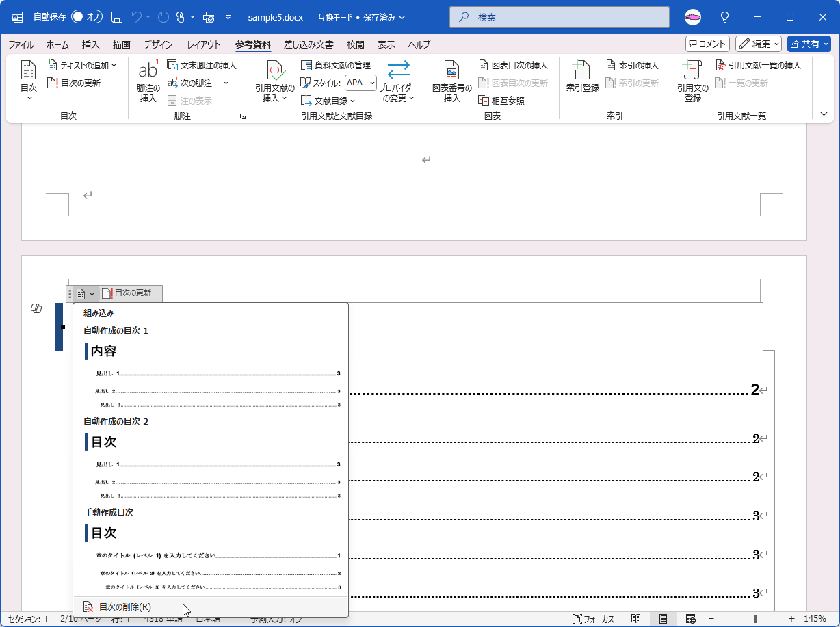Switch to the デザイン tab
Image resolution: width=840 pixels, height=627 pixels.
point(158,44)
